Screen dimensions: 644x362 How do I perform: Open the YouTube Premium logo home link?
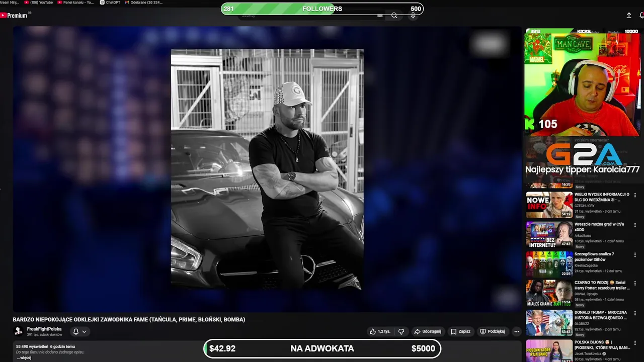(x=14, y=16)
